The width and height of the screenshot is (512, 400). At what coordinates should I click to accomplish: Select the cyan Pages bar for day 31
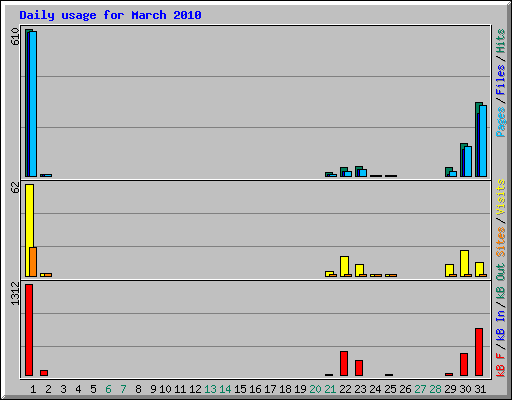click(483, 141)
